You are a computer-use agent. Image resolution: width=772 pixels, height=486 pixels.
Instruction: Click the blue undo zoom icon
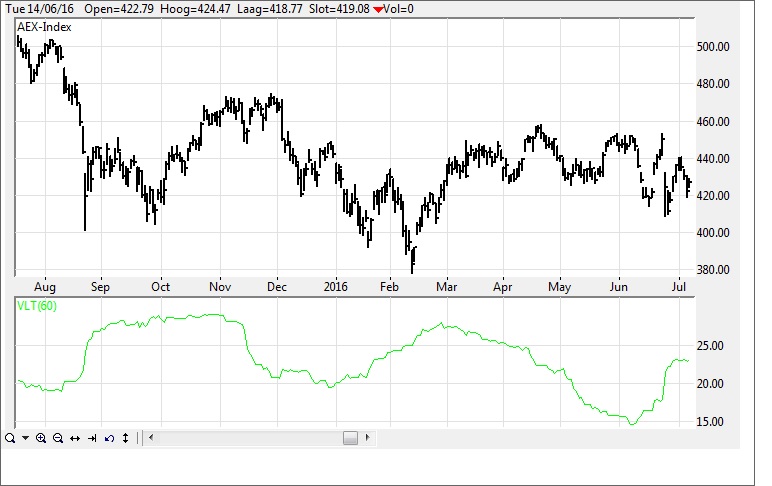109,438
